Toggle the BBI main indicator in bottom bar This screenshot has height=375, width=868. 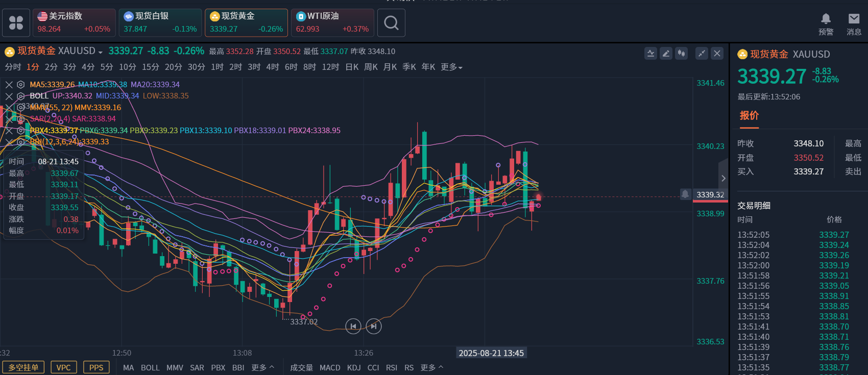238,367
